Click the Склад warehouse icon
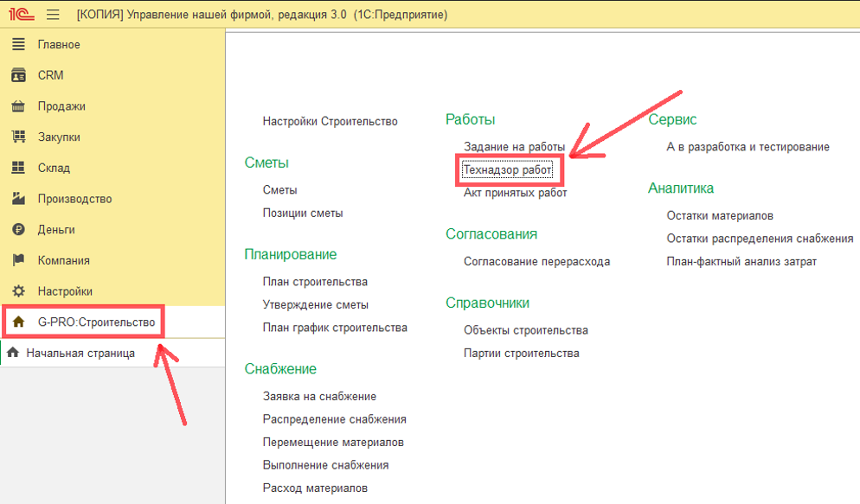 [x=18, y=168]
